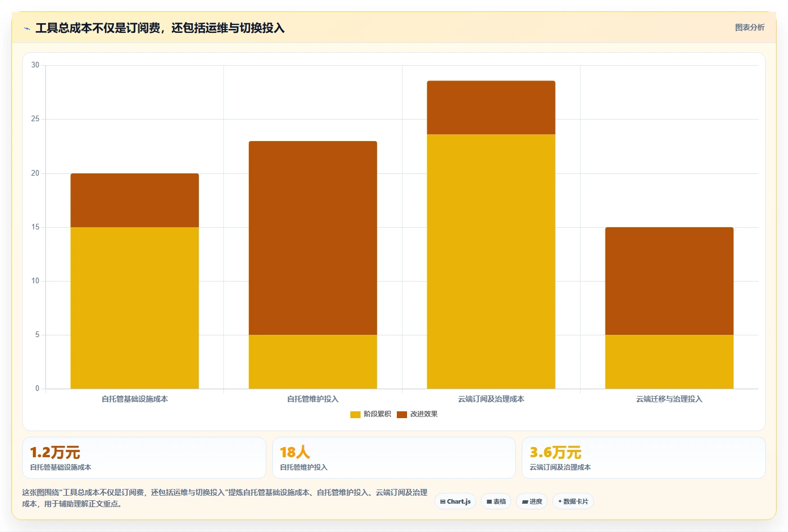Screen dimensions: 788x532
Task: Select the 3.6万元 data card
Action: coord(643,458)
